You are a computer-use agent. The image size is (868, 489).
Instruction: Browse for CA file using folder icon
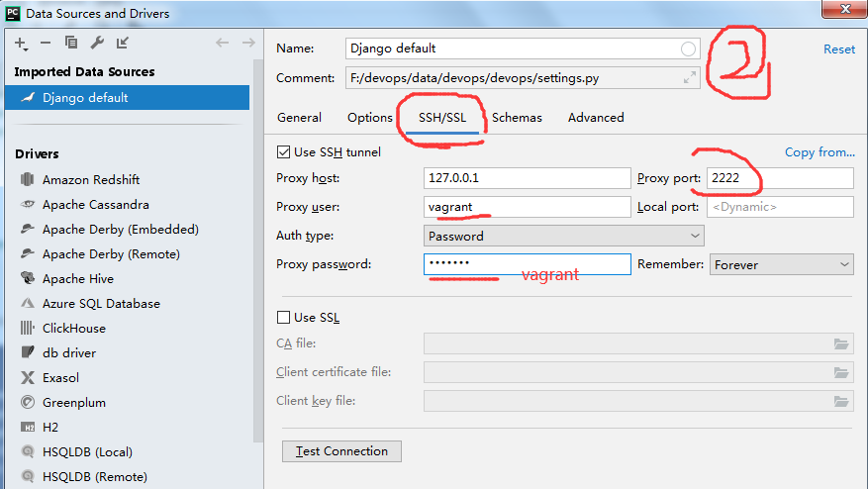841,343
